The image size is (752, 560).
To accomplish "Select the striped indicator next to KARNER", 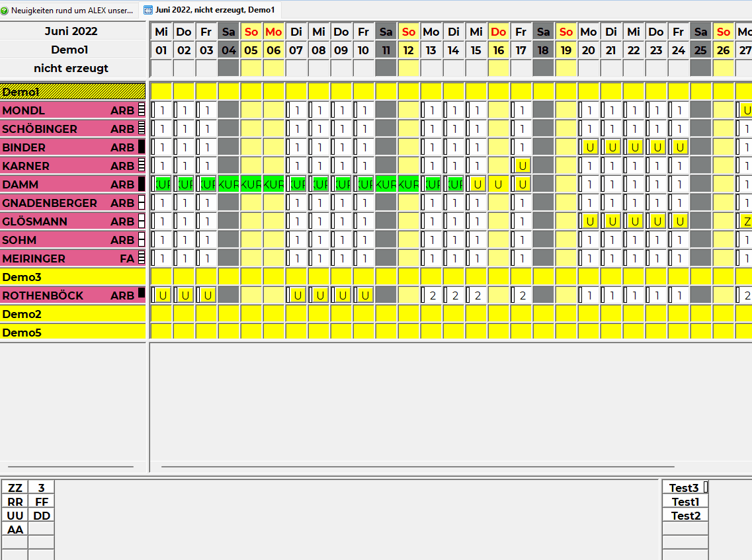I will tap(141, 166).
